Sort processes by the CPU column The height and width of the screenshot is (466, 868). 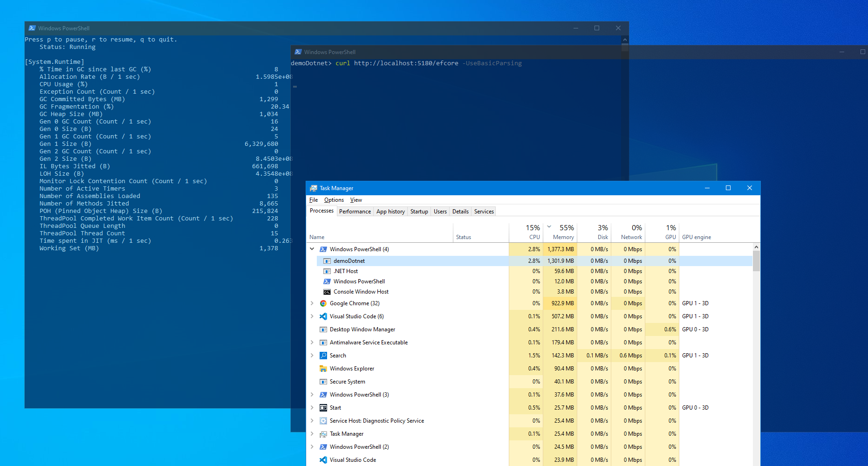pyautogui.click(x=526, y=232)
